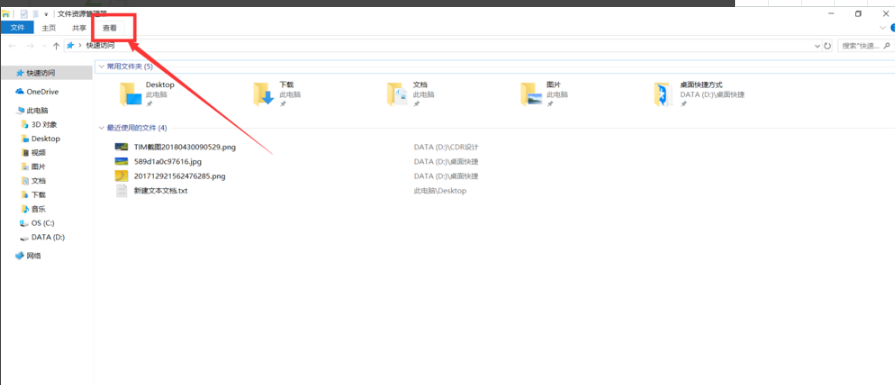This screenshot has height=385, width=895.
Task: Open the recent locations dropdown arrow
Action: click(x=44, y=46)
